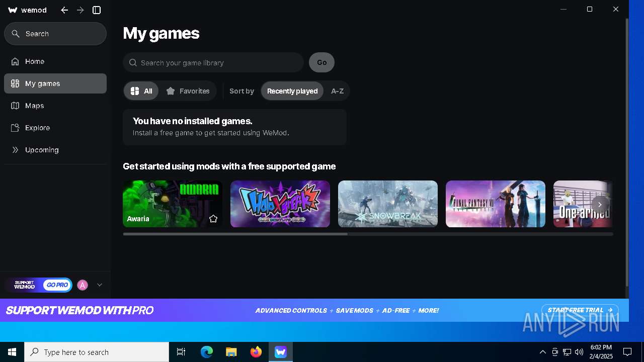Toggle the sidebar panel icon
644x362 pixels.
tap(97, 10)
